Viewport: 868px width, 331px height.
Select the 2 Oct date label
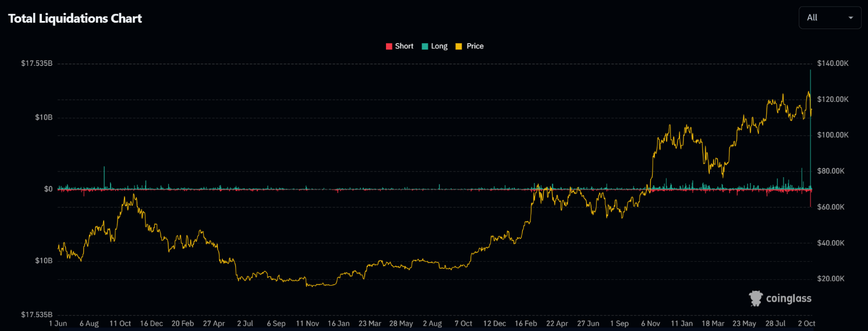pyautogui.click(x=807, y=323)
